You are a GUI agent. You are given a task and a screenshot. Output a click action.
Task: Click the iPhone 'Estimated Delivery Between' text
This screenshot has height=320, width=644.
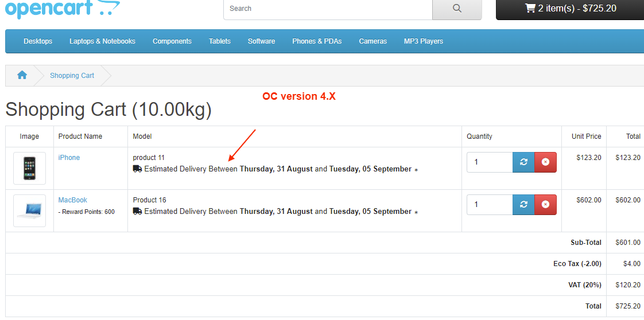(191, 169)
